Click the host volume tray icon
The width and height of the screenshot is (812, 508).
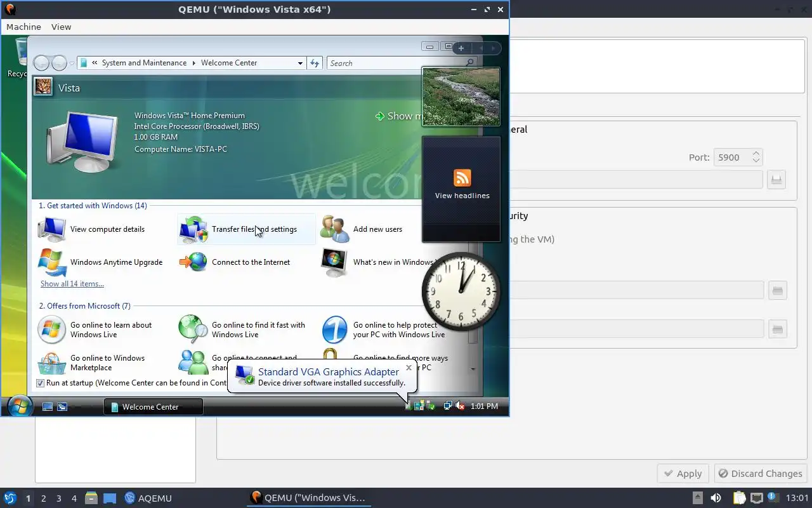[716, 498]
